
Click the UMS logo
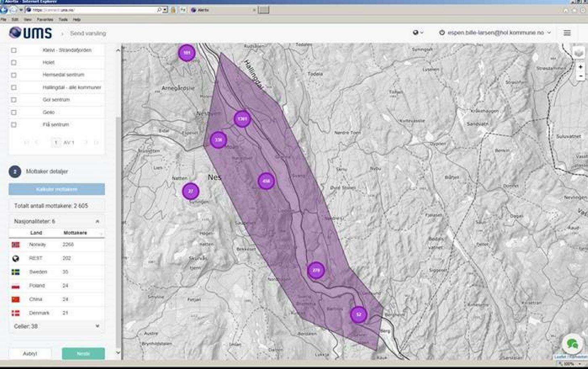pyautogui.click(x=31, y=33)
